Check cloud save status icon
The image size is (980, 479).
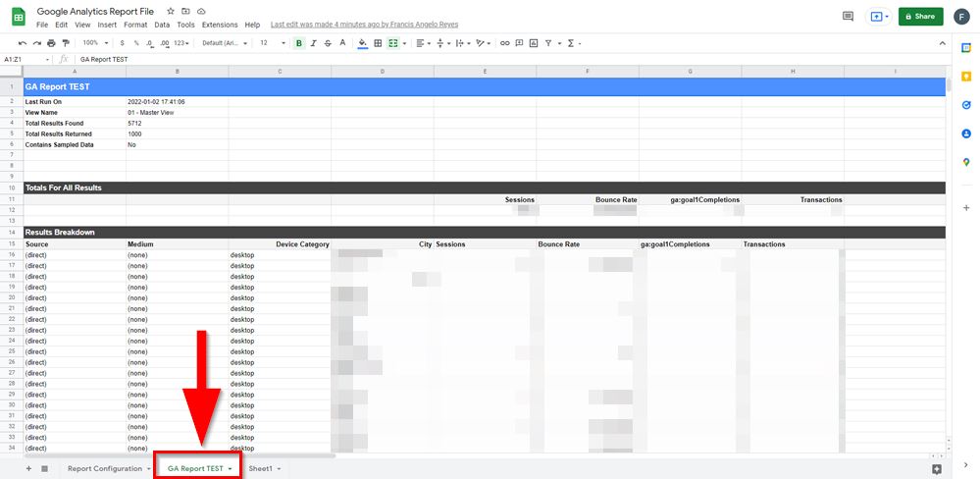coord(201,11)
